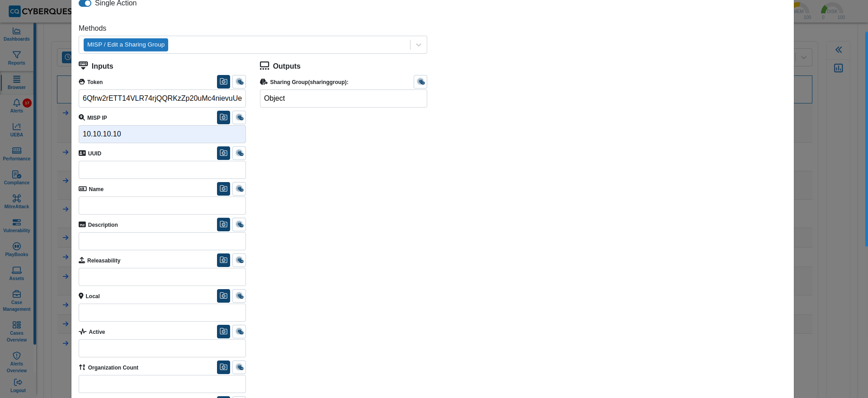
Task: Open Cases Overview in the sidebar
Action: point(17,332)
